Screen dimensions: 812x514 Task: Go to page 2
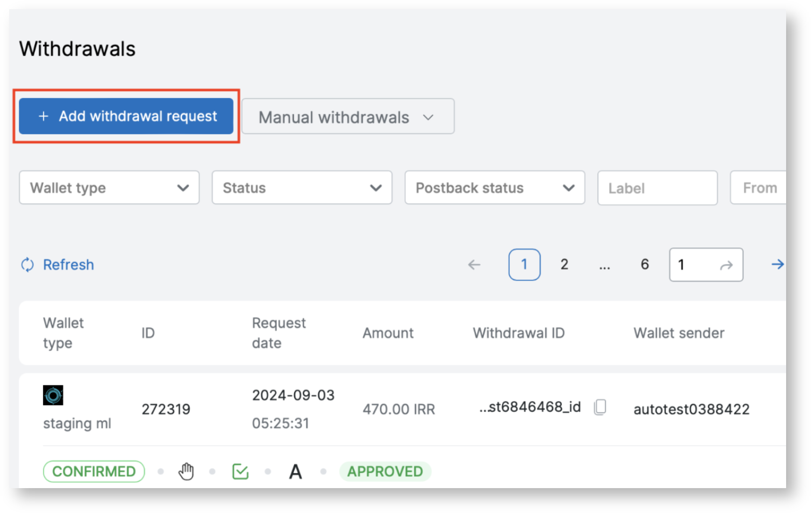tap(564, 265)
